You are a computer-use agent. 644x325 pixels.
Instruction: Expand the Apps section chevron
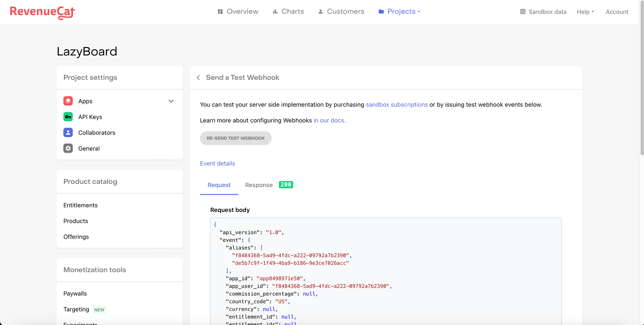[x=171, y=101]
